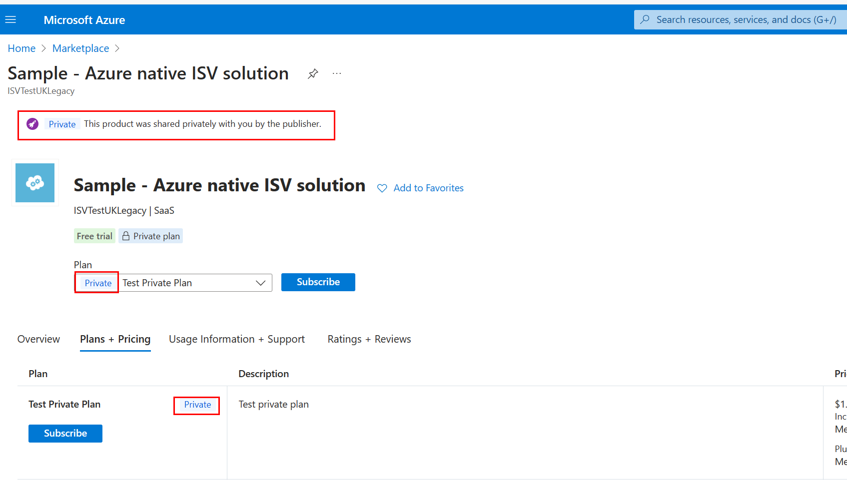This screenshot has height=504, width=847.
Task: Click the purple rocket private icon
Action: click(x=32, y=124)
